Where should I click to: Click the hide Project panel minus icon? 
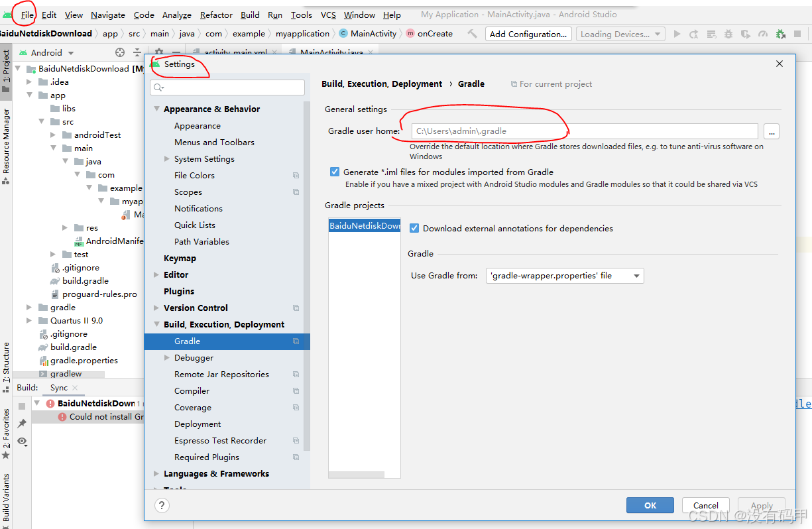(176, 52)
